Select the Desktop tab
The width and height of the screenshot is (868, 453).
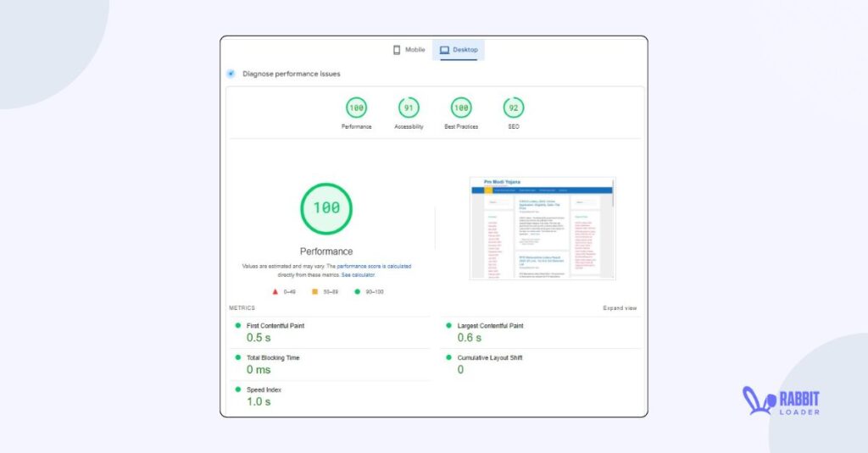tap(459, 50)
